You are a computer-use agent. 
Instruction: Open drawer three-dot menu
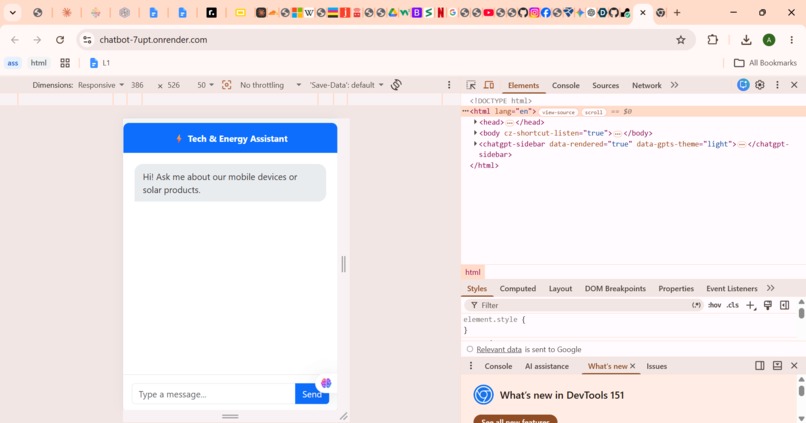pyautogui.click(x=471, y=366)
